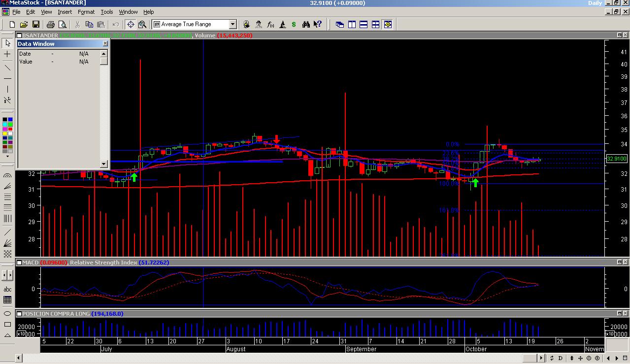Save chart with the floppy disk icon
The height and width of the screenshot is (364, 630).
[35, 24]
